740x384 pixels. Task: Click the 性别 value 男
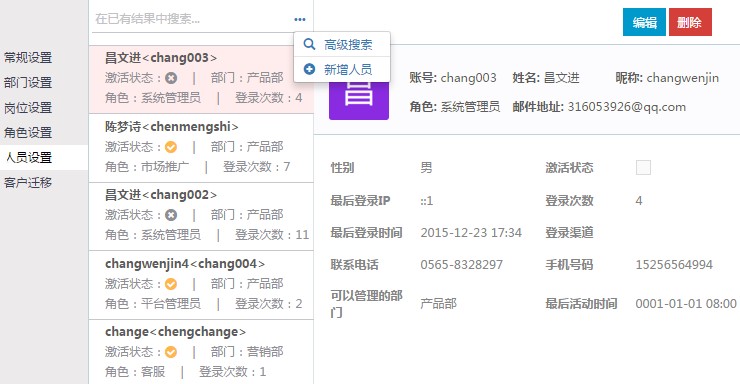pos(426,167)
